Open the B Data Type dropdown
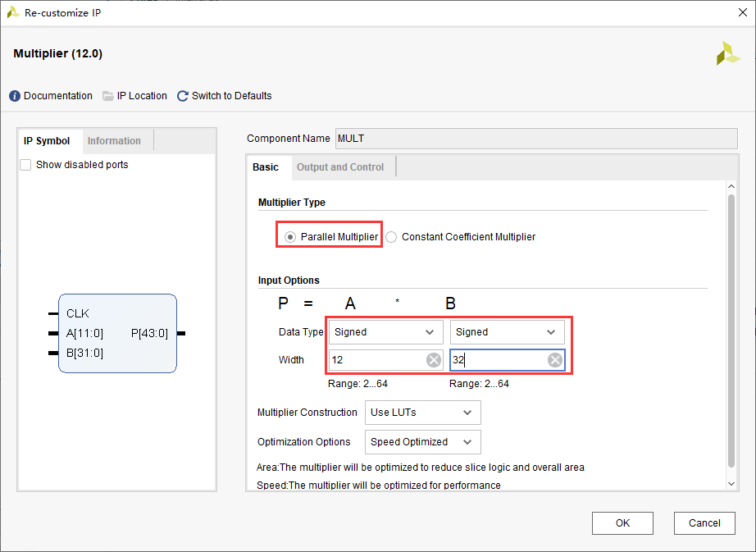Viewport: 756px width, 552px height. tap(507, 332)
